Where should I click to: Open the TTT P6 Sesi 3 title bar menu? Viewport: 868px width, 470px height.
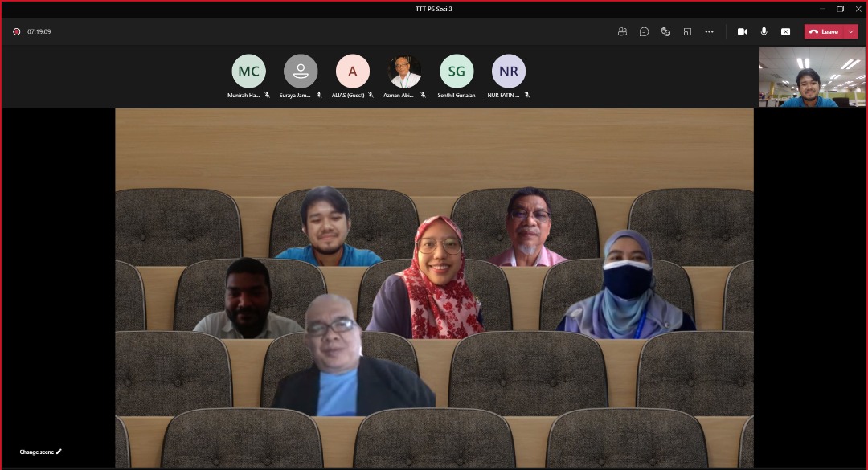pos(434,10)
